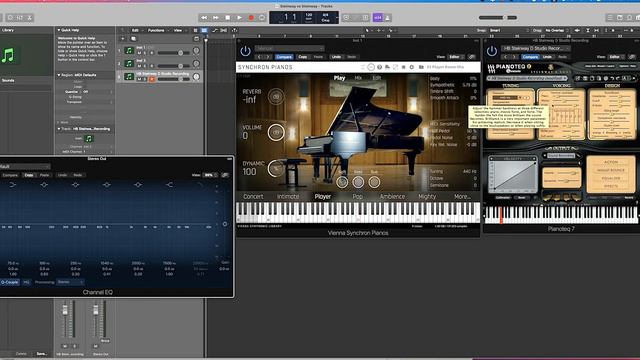
Task: Open the More presets option
Action: pyautogui.click(x=462, y=196)
